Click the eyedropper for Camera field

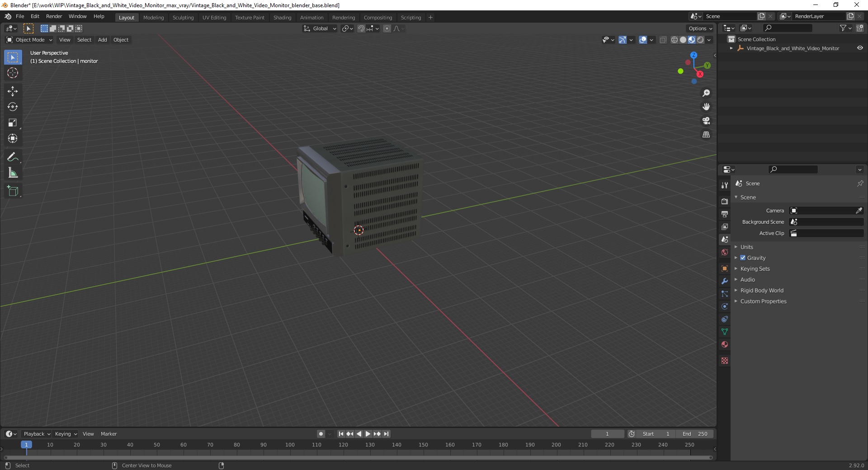click(859, 211)
